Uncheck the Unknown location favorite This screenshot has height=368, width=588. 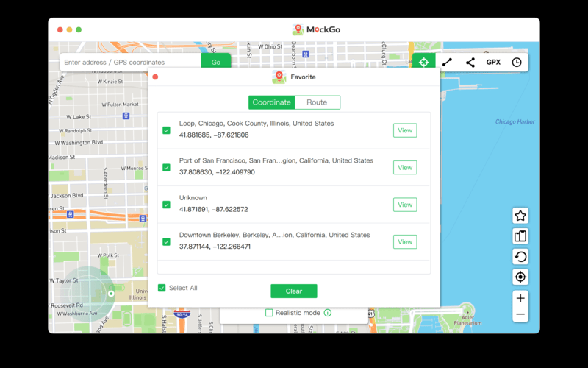pos(167,205)
